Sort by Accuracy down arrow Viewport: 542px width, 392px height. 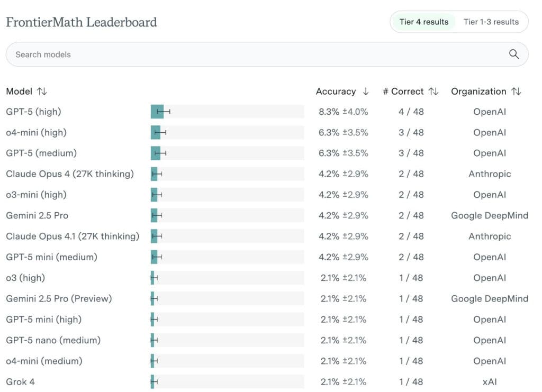pos(366,91)
